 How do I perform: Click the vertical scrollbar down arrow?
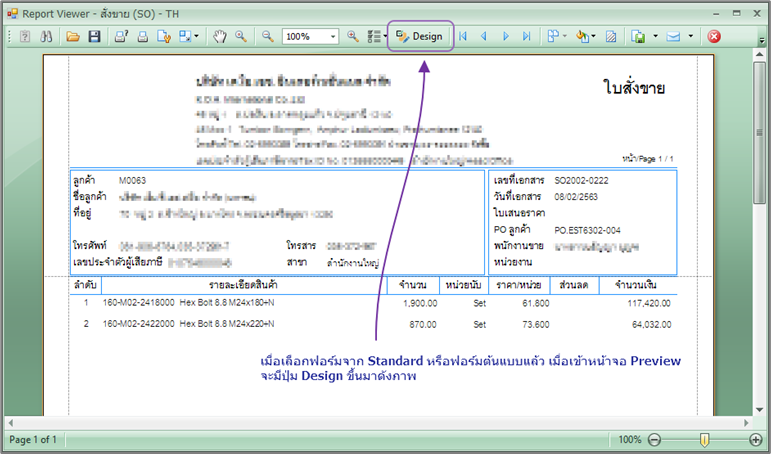(763, 408)
